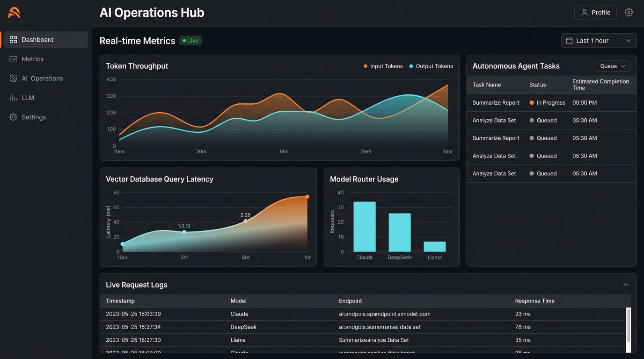Screen dimensions: 644x359
Task: Click the Llama bar in chart
Action: (x=435, y=247)
